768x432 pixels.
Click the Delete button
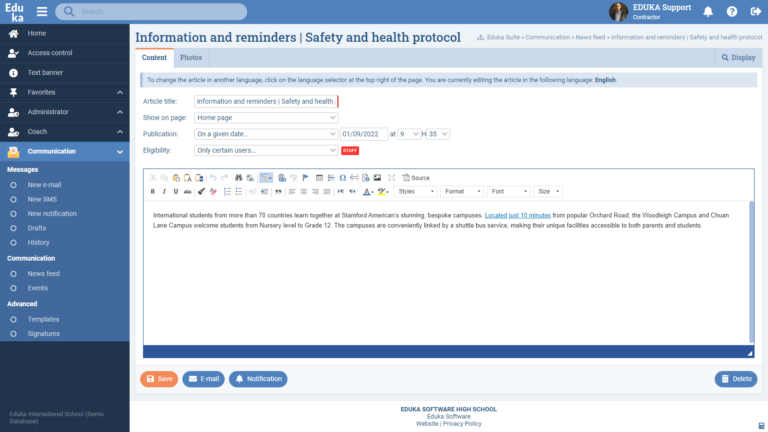point(735,379)
